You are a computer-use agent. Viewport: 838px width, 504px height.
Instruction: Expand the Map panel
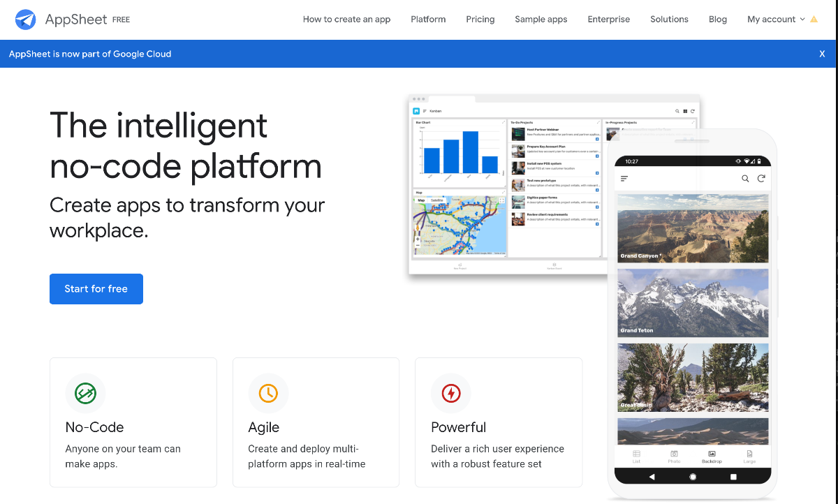(503, 192)
